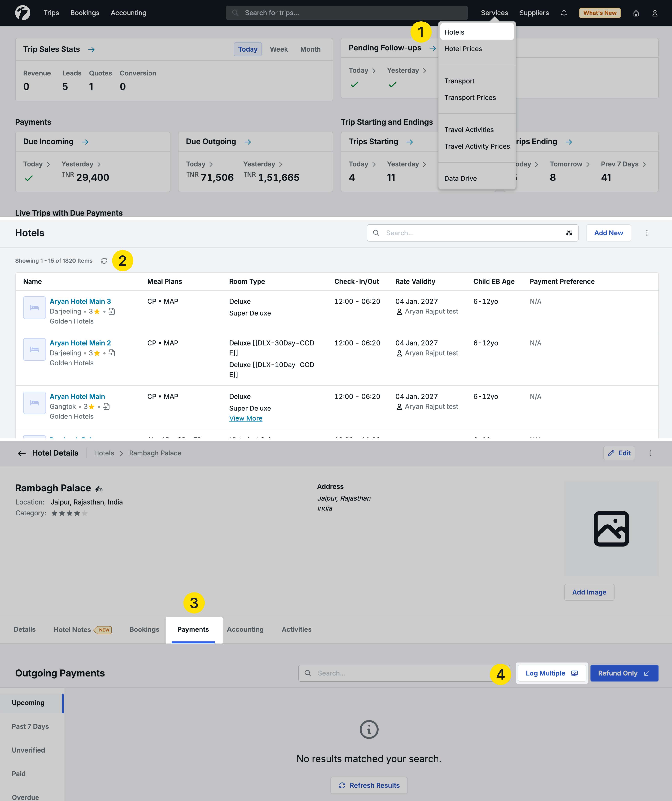Open Hotel Details three-dot options menu
Screen dimensions: 672x801
[x=650, y=453]
